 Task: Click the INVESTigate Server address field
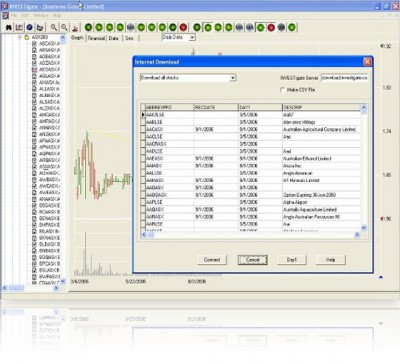345,78
